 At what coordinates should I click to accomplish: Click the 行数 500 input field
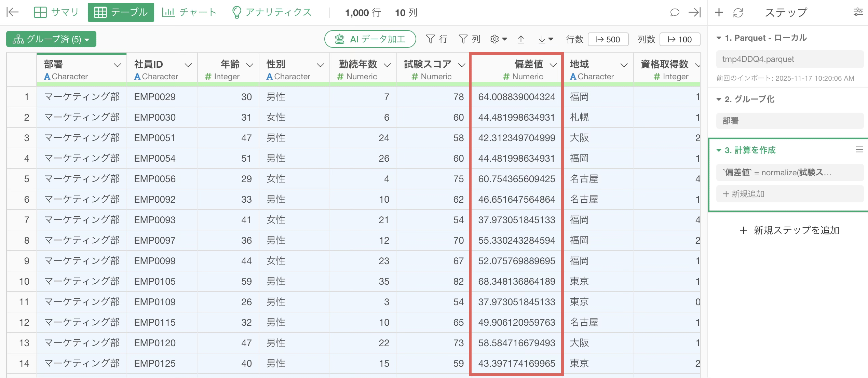608,39
